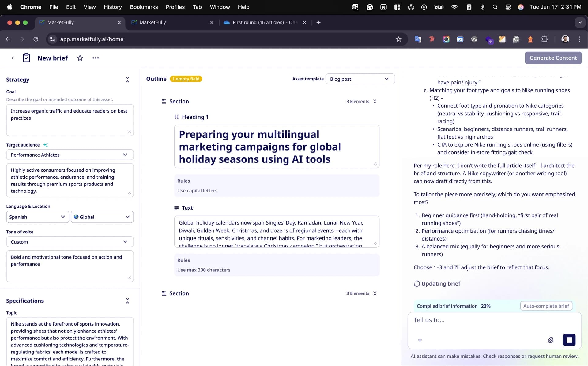Open the File menu

pos(54,7)
